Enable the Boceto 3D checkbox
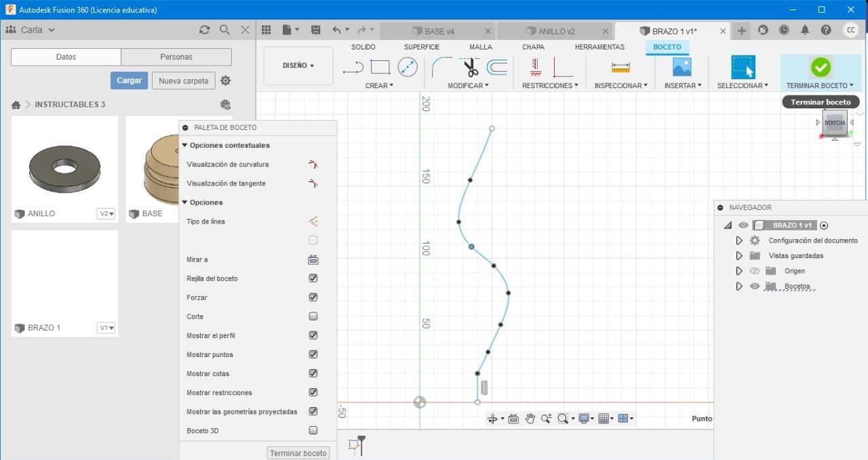868x460 pixels. pyautogui.click(x=313, y=430)
